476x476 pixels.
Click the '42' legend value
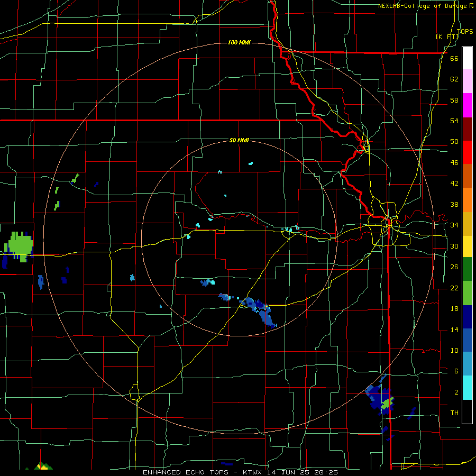pyautogui.click(x=454, y=184)
